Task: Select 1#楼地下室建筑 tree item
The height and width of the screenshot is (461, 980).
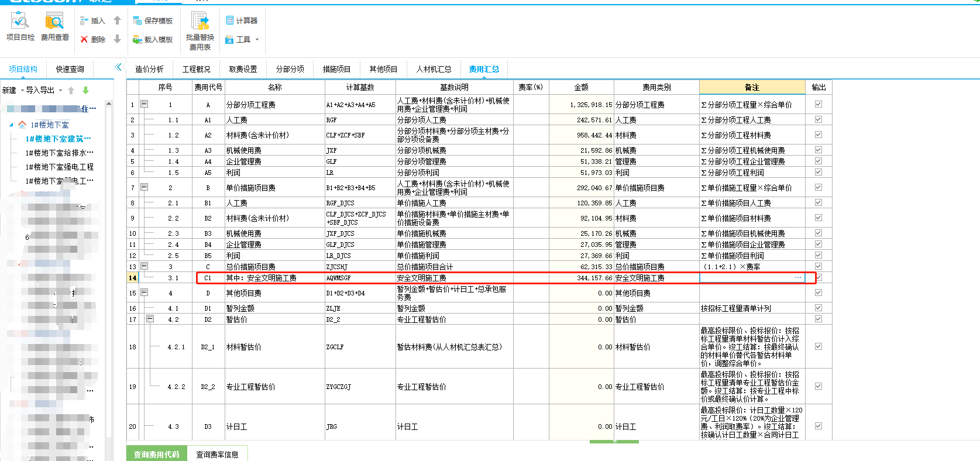Action: point(58,139)
